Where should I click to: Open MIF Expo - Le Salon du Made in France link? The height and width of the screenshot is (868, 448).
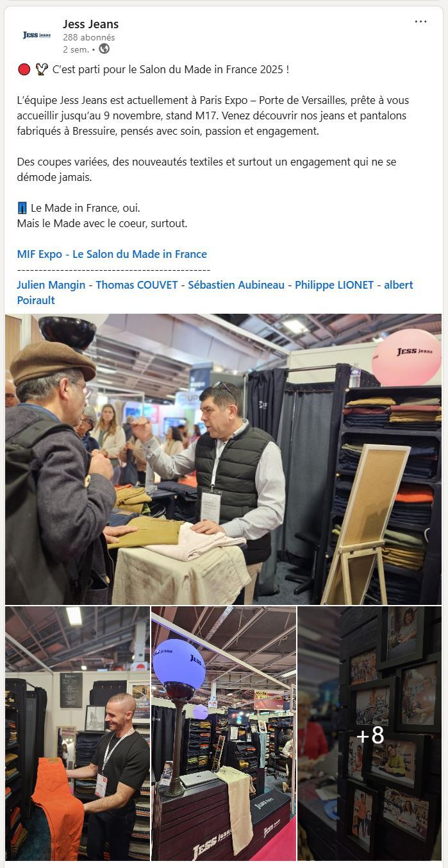(112, 254)
